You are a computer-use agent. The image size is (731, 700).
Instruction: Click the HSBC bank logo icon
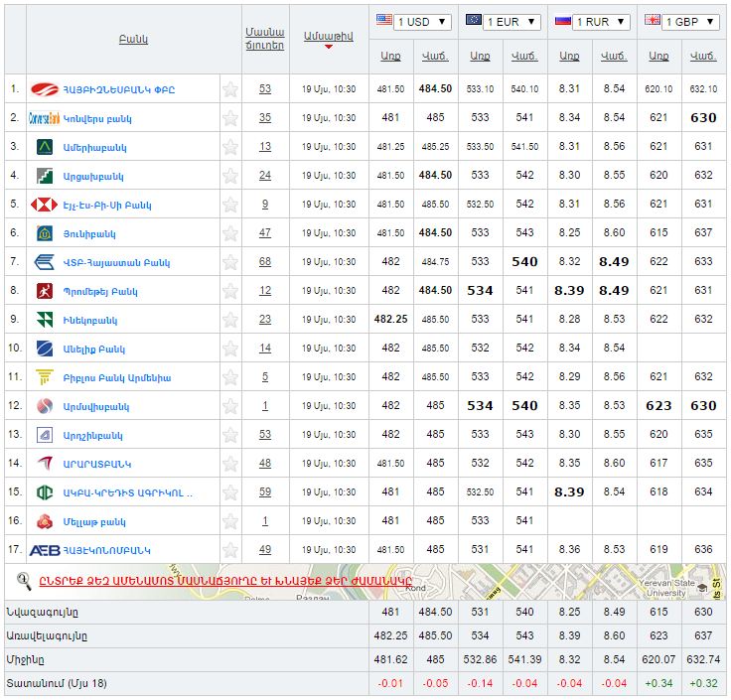pos(44,205)
